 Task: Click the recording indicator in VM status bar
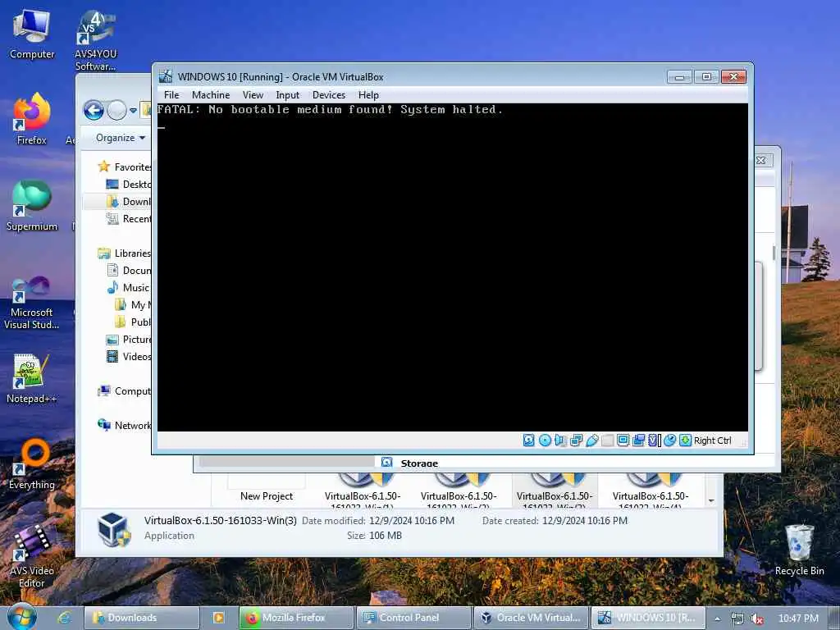point(638,441)
